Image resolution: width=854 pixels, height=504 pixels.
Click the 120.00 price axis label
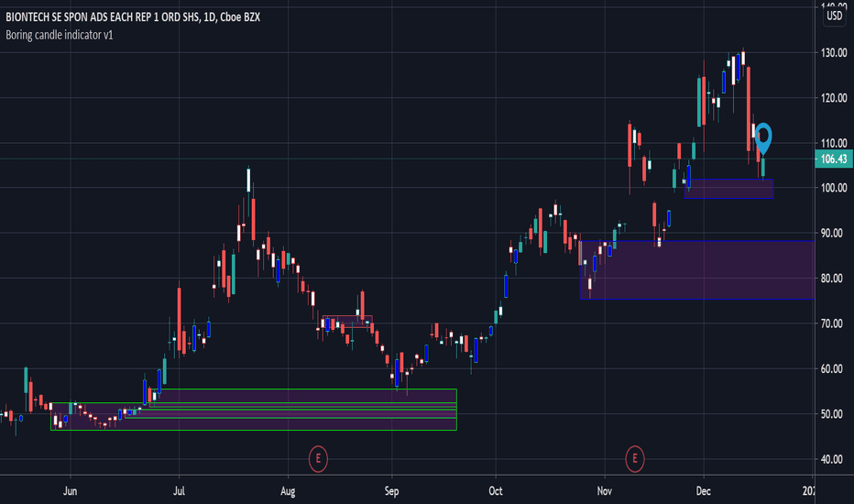[834, 98]
